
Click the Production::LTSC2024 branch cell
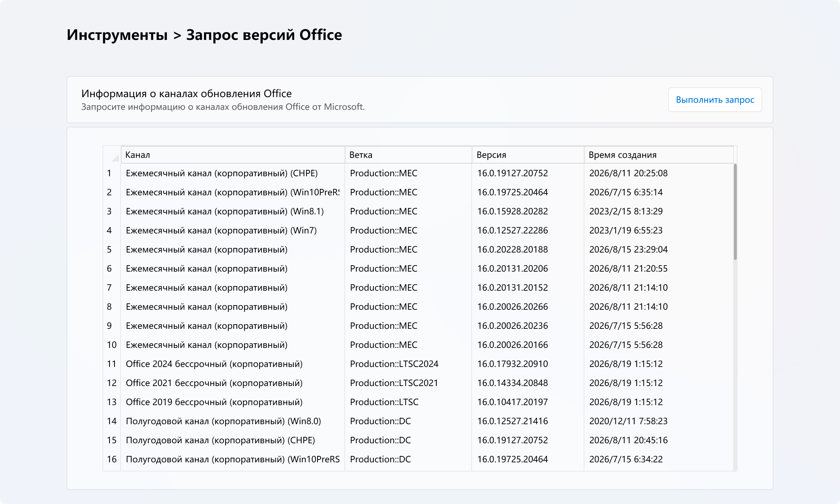pyautogui.click(x=408, y=364)
